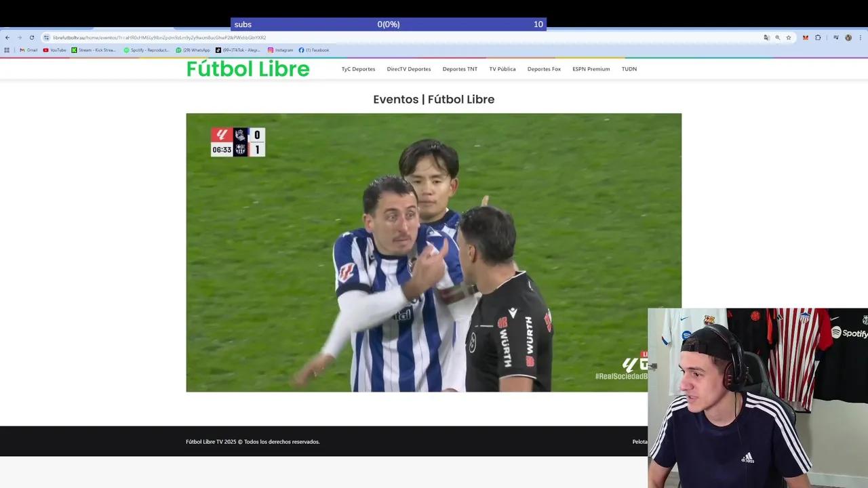Image resolution: width=868 pixels, height=488 pixels.
Task: Select the TyC Deportes channel
Action: (358, 69)
